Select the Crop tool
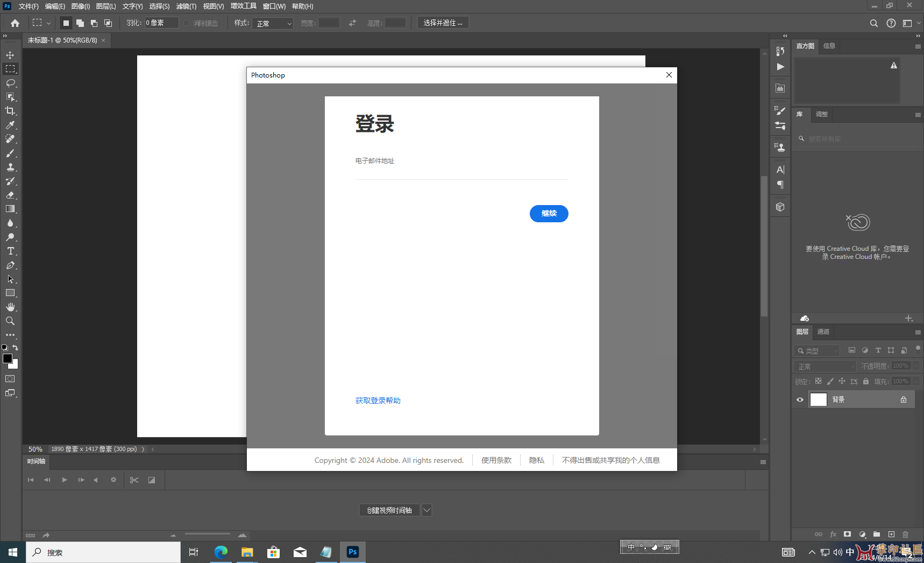 point(10,111)
